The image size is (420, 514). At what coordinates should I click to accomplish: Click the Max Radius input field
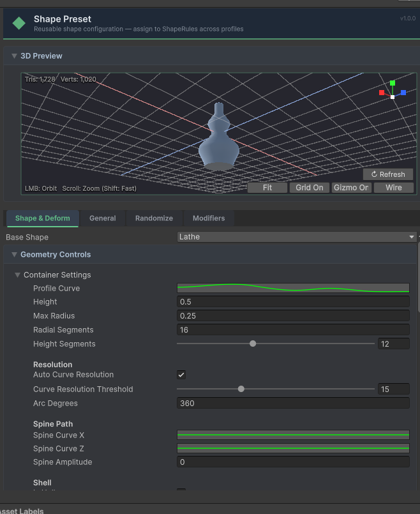293,316
